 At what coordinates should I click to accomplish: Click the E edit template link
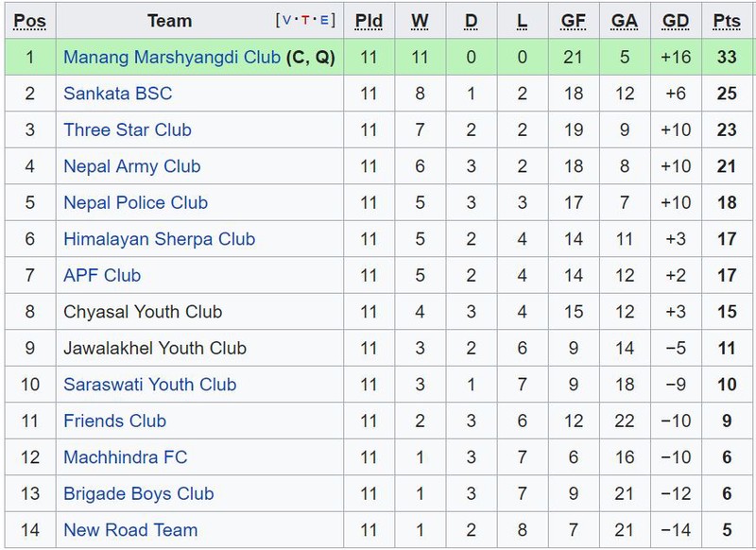(x=324, y=20)
